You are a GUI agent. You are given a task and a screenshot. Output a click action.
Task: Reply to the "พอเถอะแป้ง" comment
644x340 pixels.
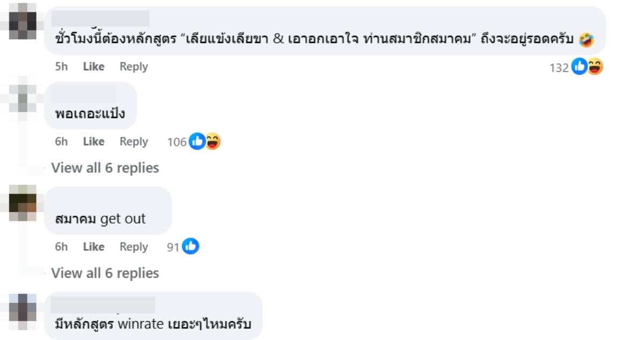coord(134,142)
